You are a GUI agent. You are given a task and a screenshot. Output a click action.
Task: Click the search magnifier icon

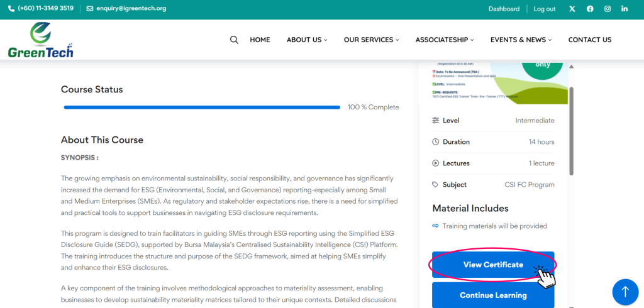pos(234,40)
